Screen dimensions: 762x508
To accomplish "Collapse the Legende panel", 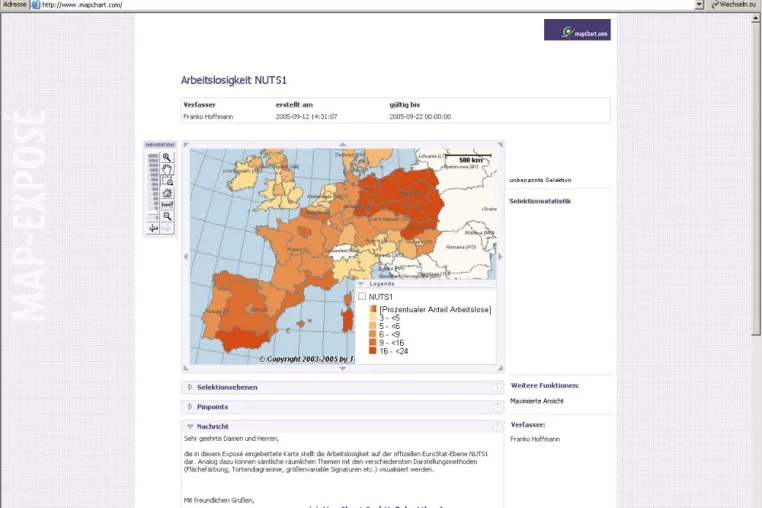I will [x=361, y=283].
